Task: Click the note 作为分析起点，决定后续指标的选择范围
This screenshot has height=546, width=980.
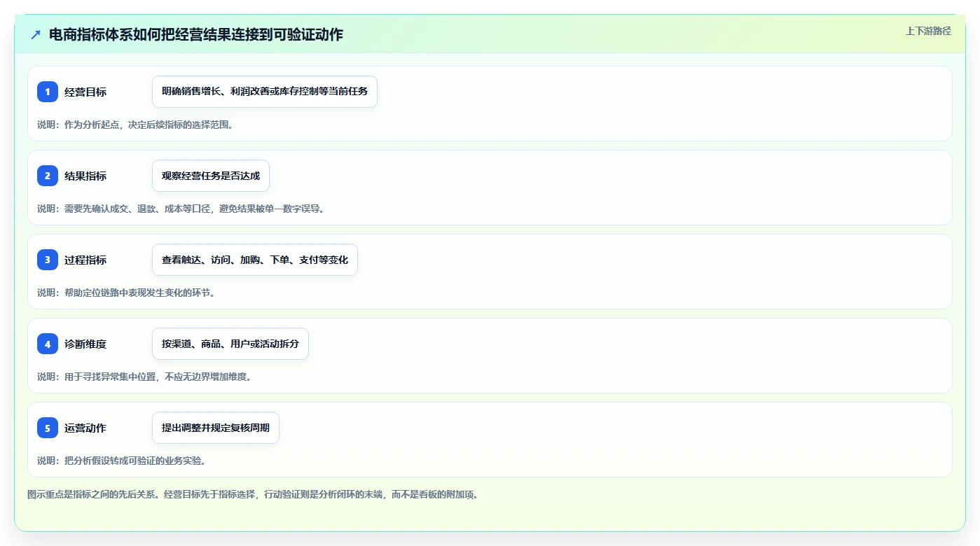Action: pos(135,125)
